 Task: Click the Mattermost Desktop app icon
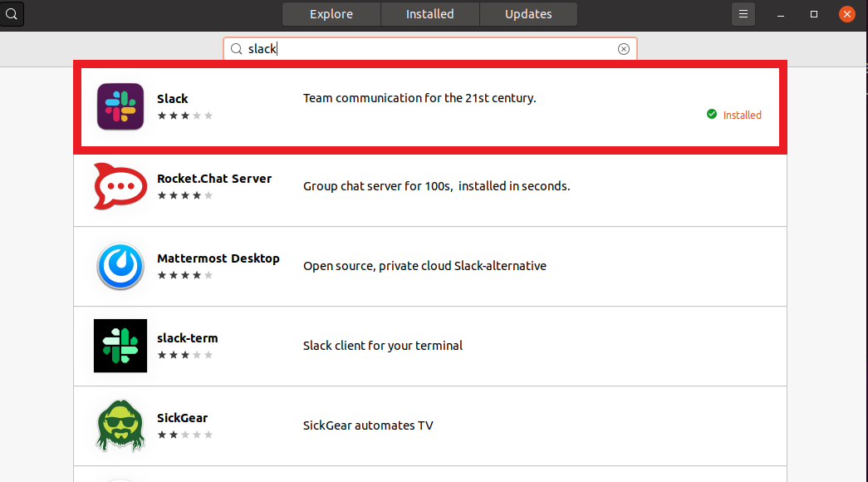pos(120,266)
